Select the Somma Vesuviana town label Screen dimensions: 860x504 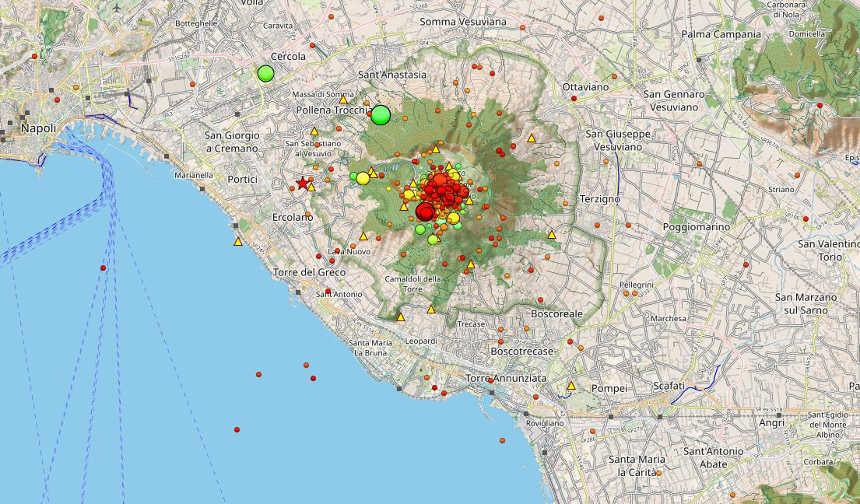(462, 22)
